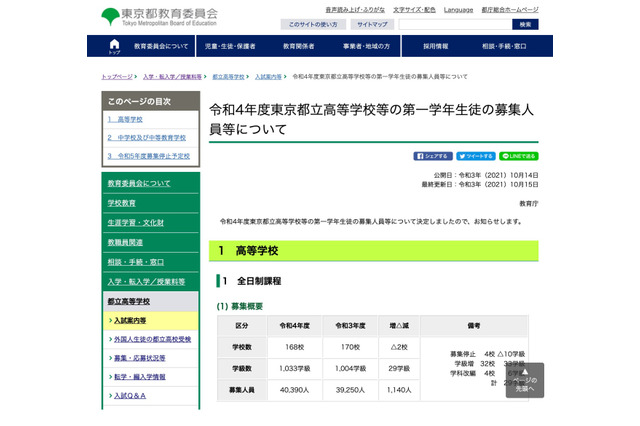The width and height of the screenshot is (640, 426).
Task: Open sidebar item 外国人生徒の都立高校受検
Action: (153, 339)
